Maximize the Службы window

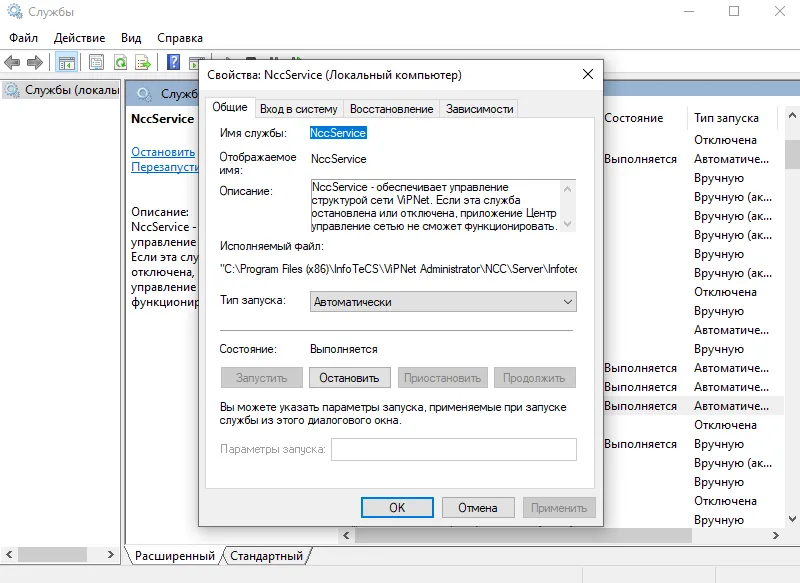734,11
